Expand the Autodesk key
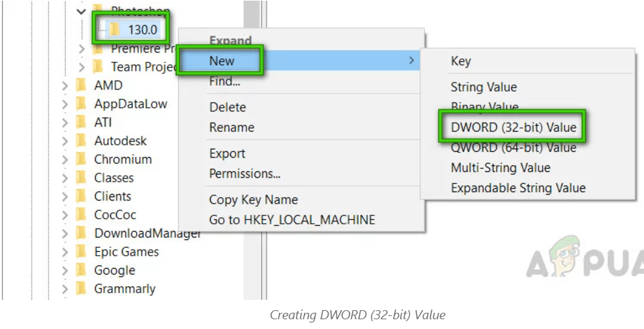This screenshot has width=644, height=329. [65, 140]
